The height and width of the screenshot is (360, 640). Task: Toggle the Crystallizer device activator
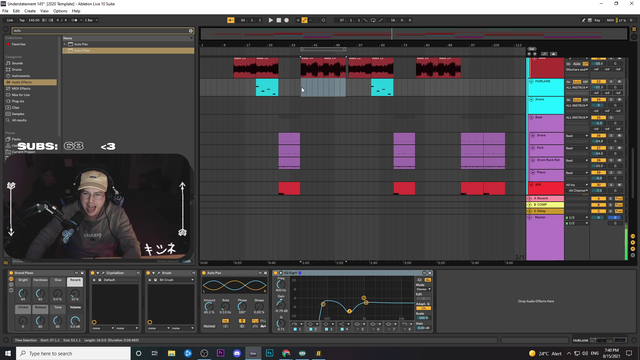(92, 273)
